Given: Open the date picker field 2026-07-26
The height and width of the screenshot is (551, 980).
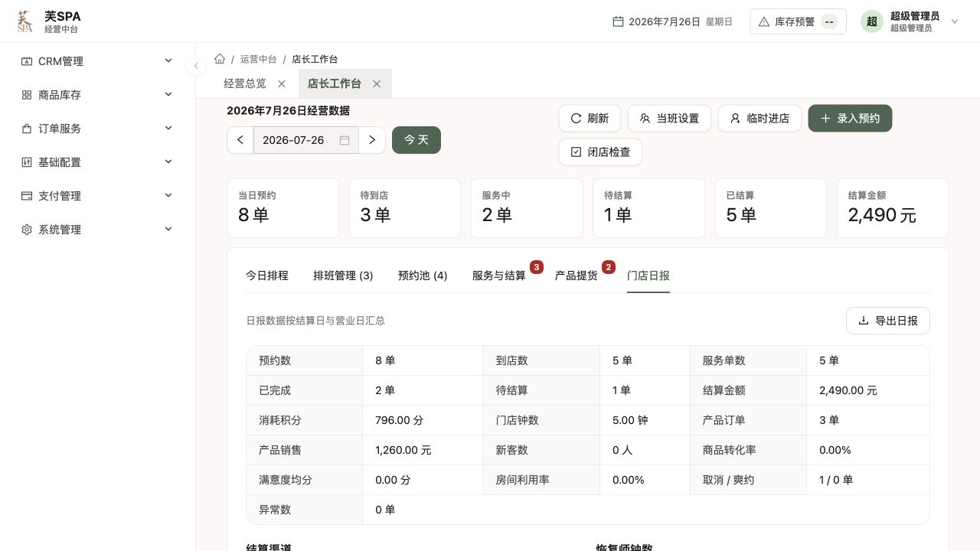Looking at the screenshot, I should pyautogui.click(x=306, y=140).
